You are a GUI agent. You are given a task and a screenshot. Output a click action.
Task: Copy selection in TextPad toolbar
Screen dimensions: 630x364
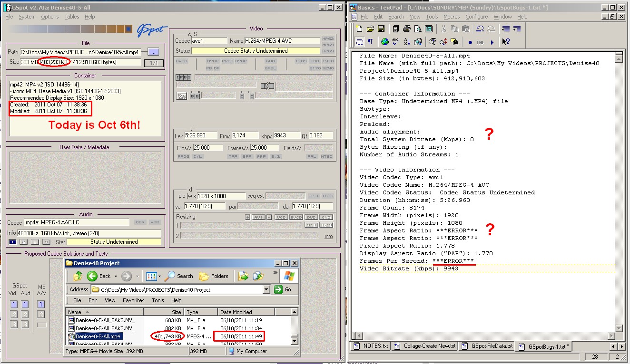tap(454, 29)
